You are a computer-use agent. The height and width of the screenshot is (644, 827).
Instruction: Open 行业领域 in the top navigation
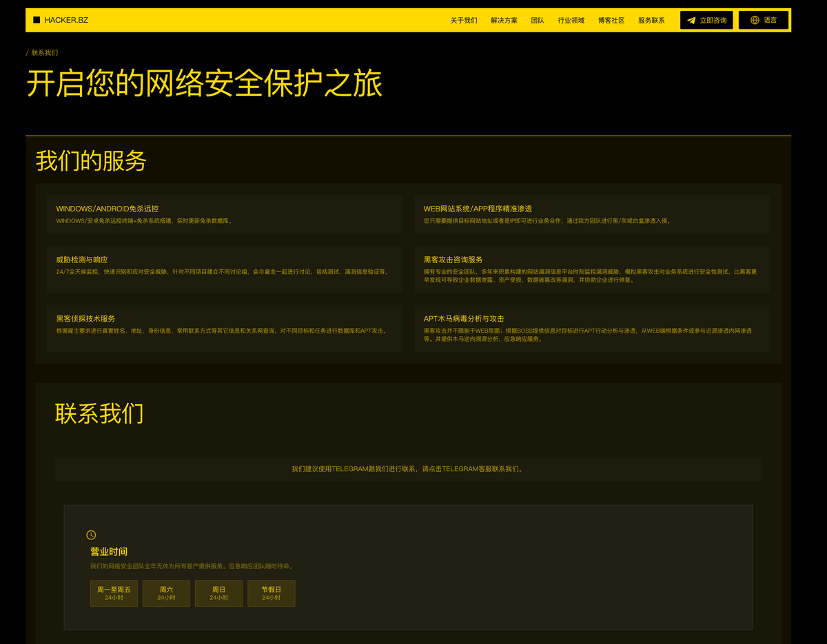point(571,21)
